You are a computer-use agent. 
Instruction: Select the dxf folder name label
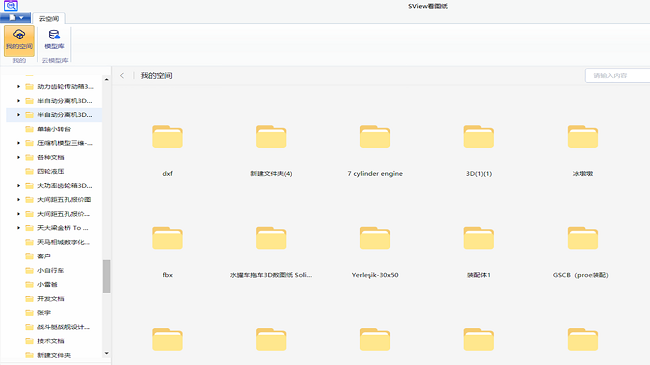167,173
